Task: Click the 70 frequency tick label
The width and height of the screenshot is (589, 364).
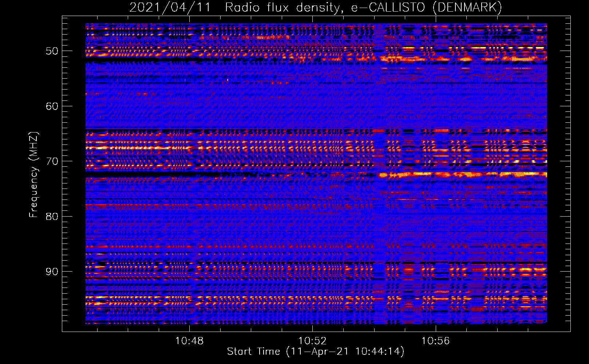Action: [52, 161]
